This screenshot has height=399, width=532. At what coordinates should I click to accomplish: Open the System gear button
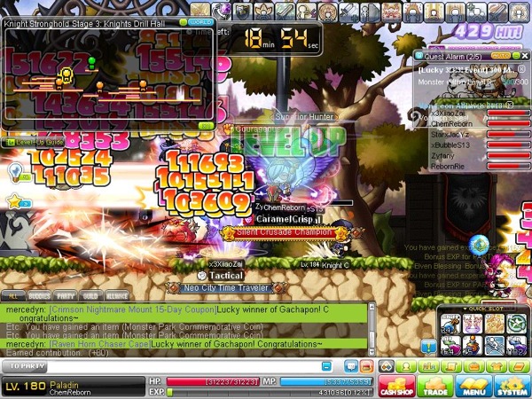click(512, 386)
